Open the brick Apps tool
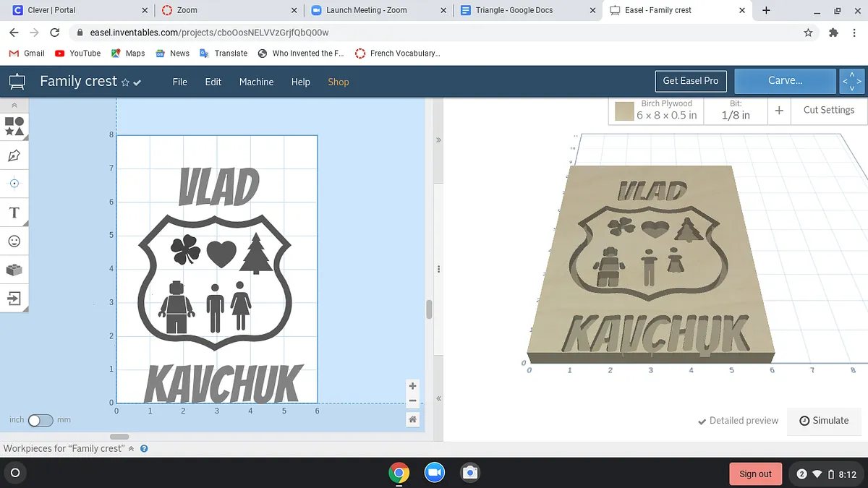868x488 pixels. coord(14,270)
